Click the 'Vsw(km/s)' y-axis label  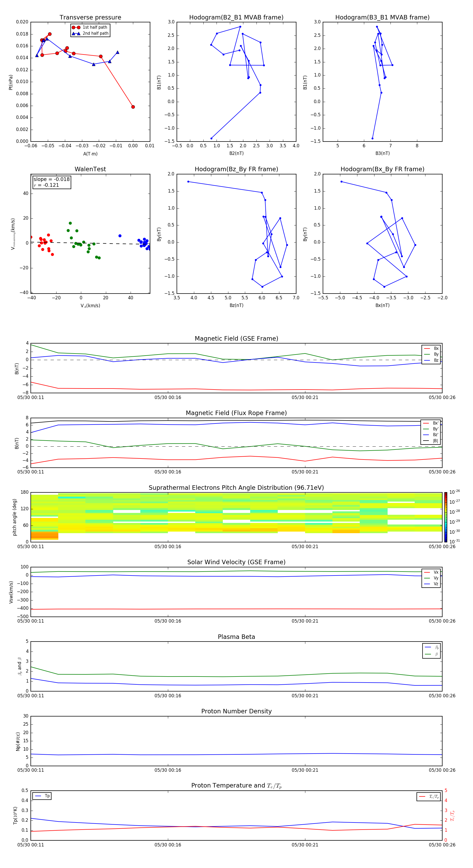tap(11, 592)
